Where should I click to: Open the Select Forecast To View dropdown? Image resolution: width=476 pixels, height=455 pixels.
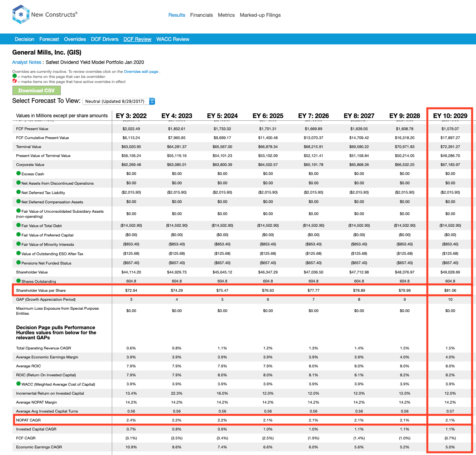119,101
